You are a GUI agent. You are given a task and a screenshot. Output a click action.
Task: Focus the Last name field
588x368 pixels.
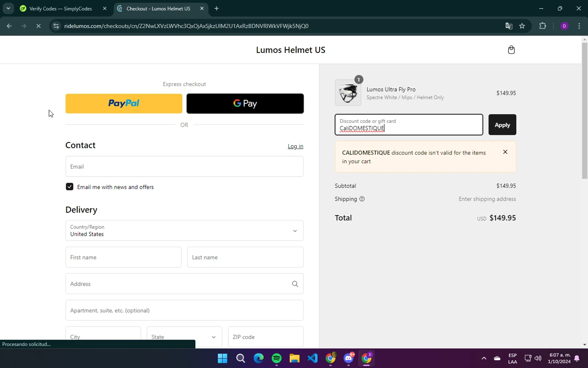click(245, 257)
